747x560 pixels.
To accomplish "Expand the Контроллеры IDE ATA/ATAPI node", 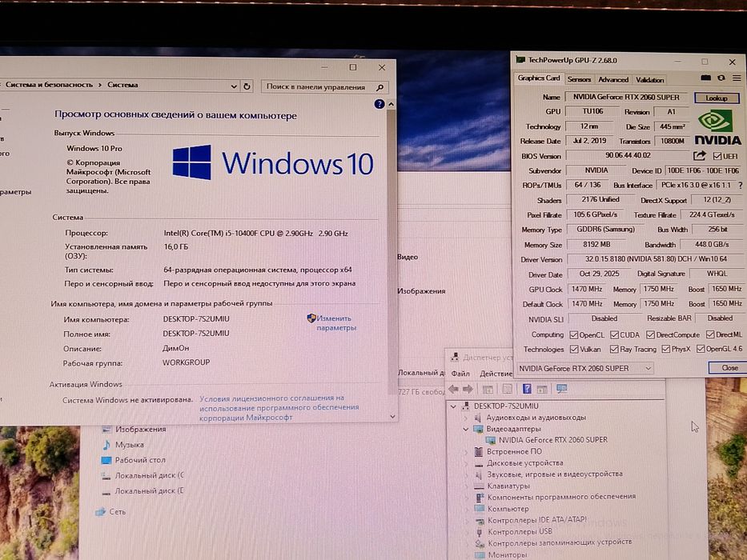I will point(467,521).
